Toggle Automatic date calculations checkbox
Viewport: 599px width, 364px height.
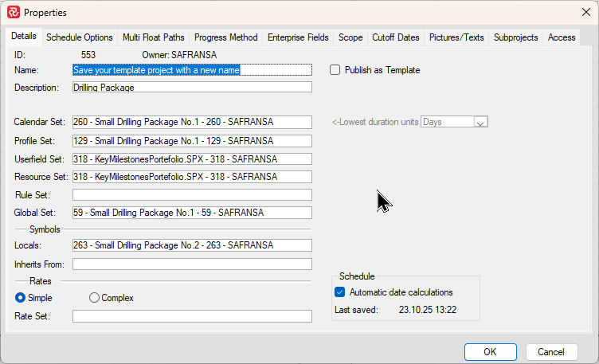click(x=340, y=292)
